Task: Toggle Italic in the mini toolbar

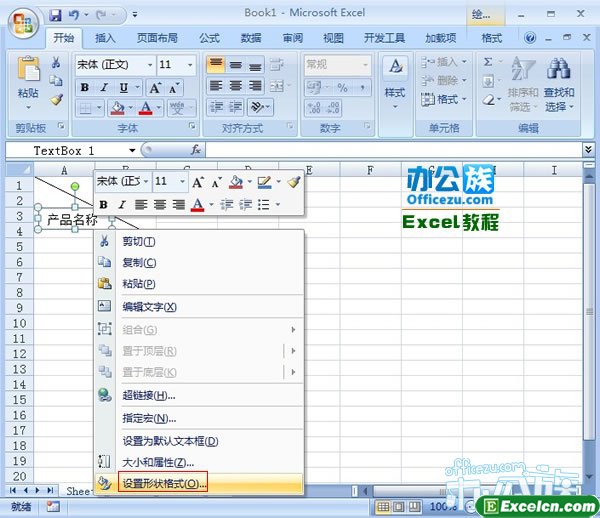Action: pyautogui.click(x=122, y=205)
